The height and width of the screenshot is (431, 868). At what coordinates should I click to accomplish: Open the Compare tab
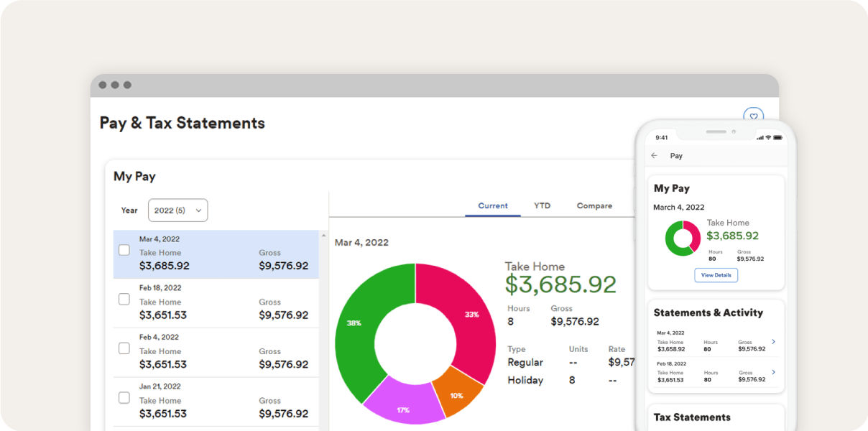point(594,205)
